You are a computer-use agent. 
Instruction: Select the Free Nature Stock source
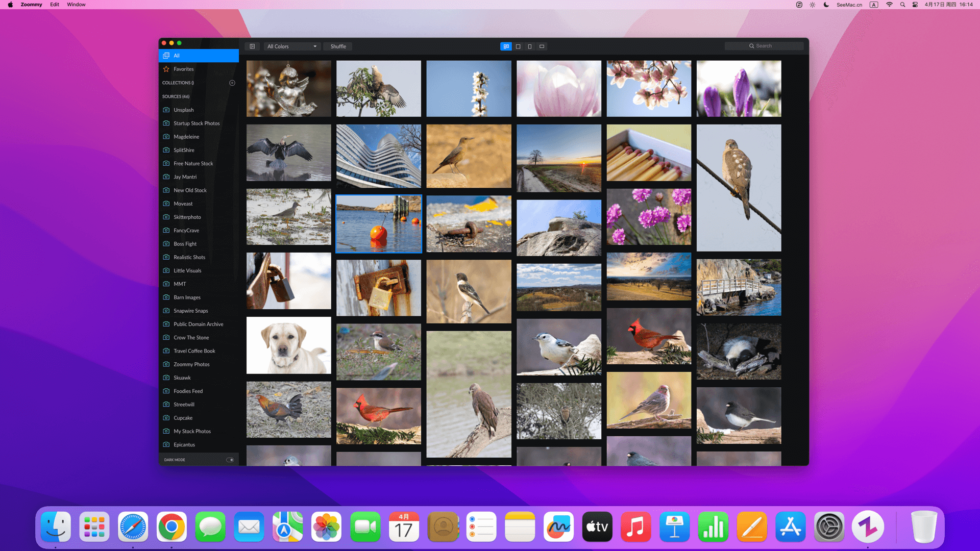tap(193, 163)
